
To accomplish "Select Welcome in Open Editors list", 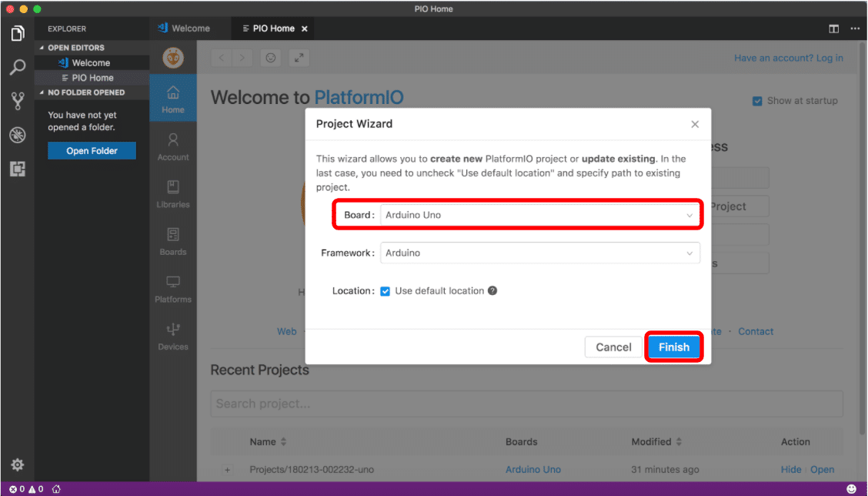I will pos(92,62).
